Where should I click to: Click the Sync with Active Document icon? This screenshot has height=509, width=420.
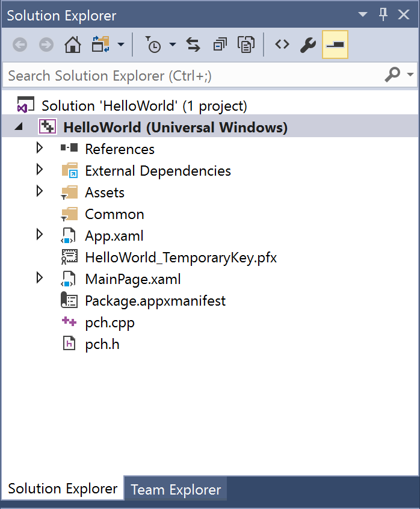point(193,45)
